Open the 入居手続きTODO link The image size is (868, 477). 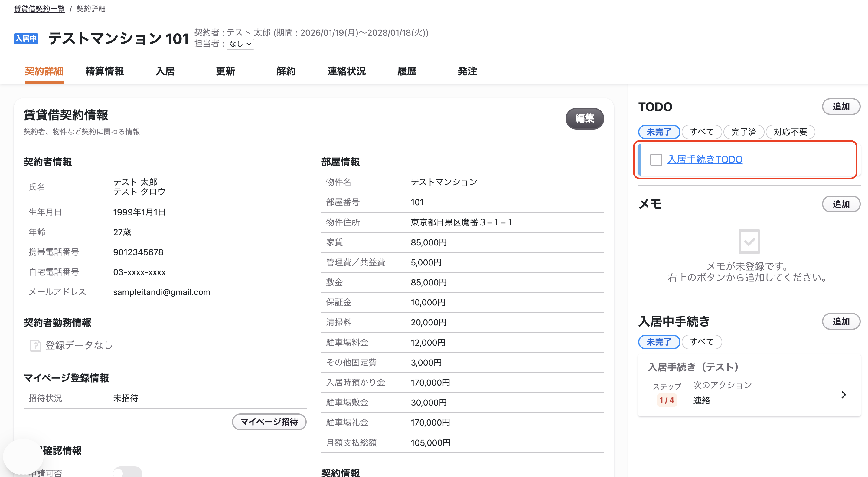(705, 160)
